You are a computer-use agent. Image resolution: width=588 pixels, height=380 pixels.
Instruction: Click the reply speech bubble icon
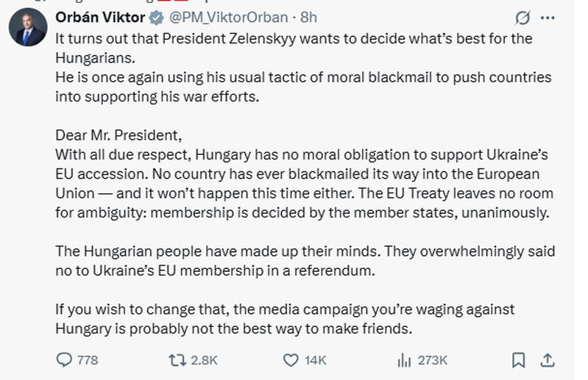point(65,360)
